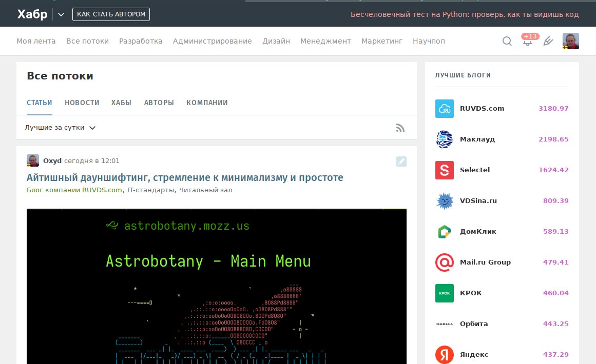Switch to the ХАБЫ tab
The image size is (596, 364).
click(x=121, y=103)
